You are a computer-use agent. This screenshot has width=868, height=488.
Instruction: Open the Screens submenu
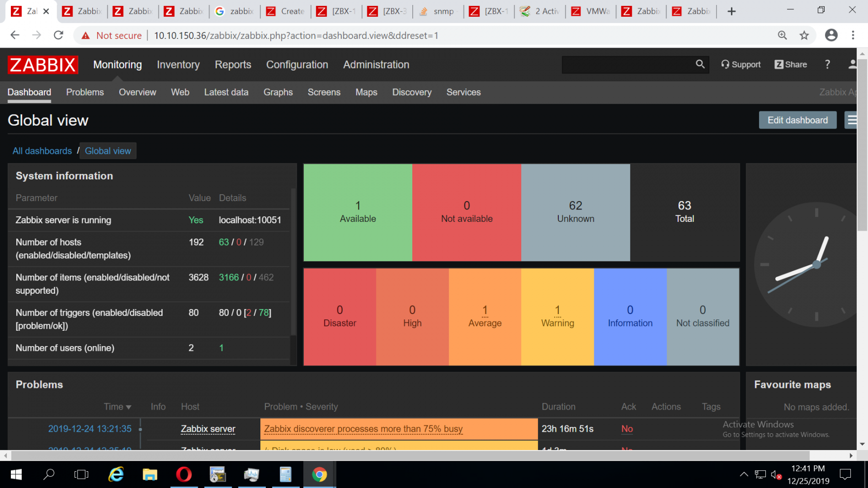[324, 92]
